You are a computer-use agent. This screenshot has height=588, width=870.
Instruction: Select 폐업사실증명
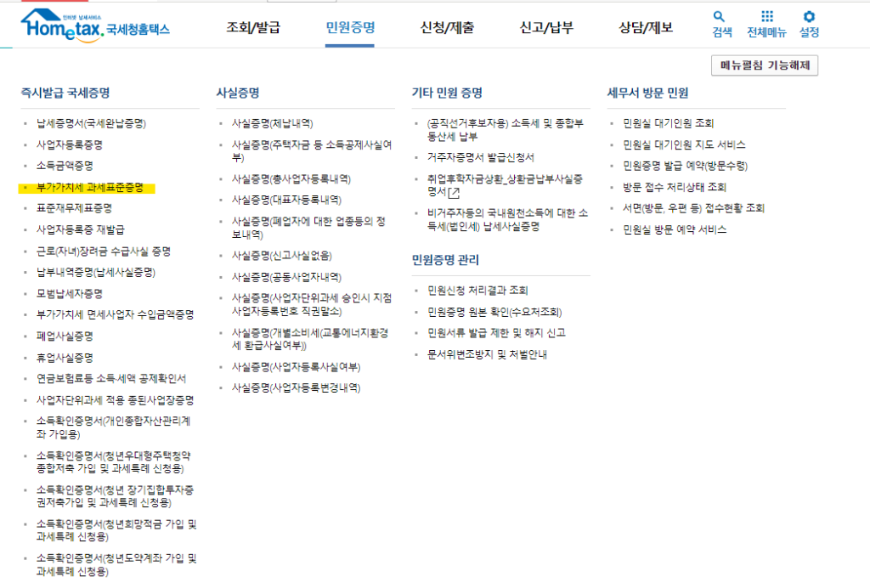[65, 336]
